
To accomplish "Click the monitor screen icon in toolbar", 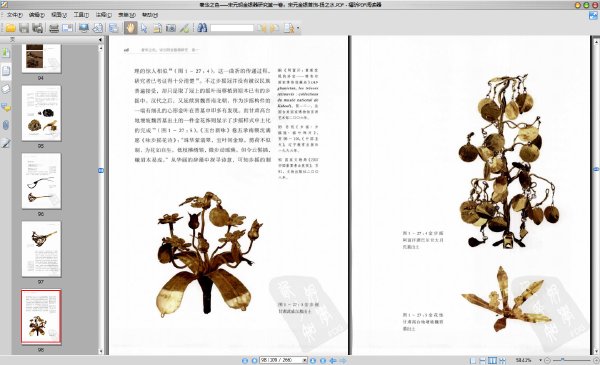I will 83,28.
